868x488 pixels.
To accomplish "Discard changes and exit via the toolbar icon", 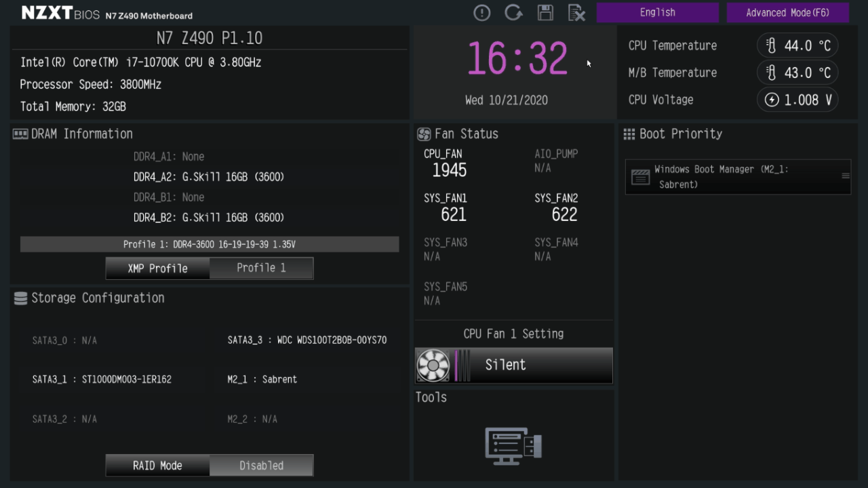I will [577, 12].
